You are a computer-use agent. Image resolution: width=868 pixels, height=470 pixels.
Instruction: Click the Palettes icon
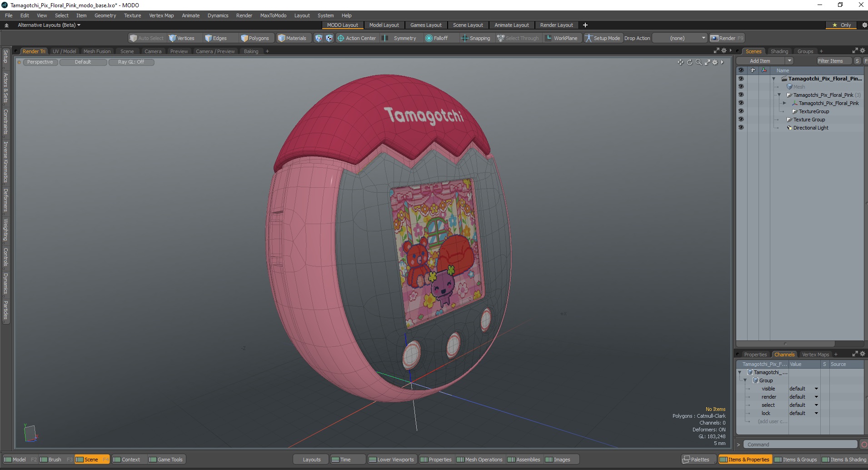686,460
